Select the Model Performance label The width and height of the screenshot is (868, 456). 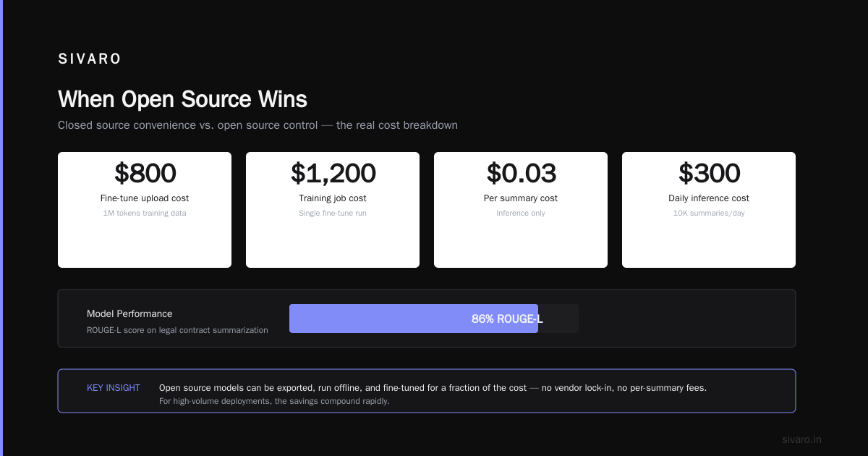coord(129,314)
